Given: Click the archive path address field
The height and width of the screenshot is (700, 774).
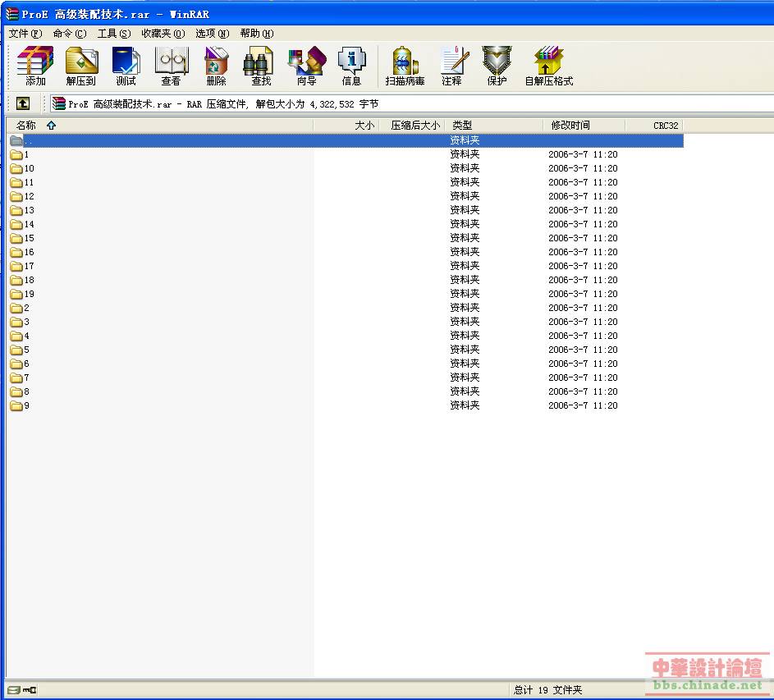Looking at the screenshot, I should [x=412, y=103].
